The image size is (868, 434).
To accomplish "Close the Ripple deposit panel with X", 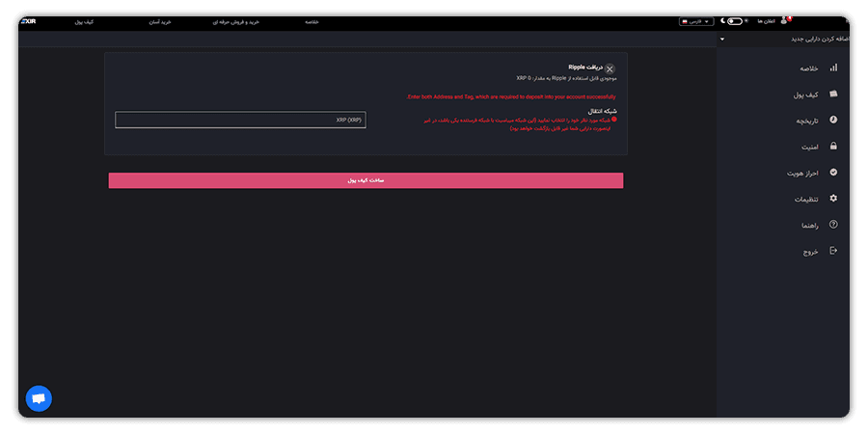I will 610,69.
